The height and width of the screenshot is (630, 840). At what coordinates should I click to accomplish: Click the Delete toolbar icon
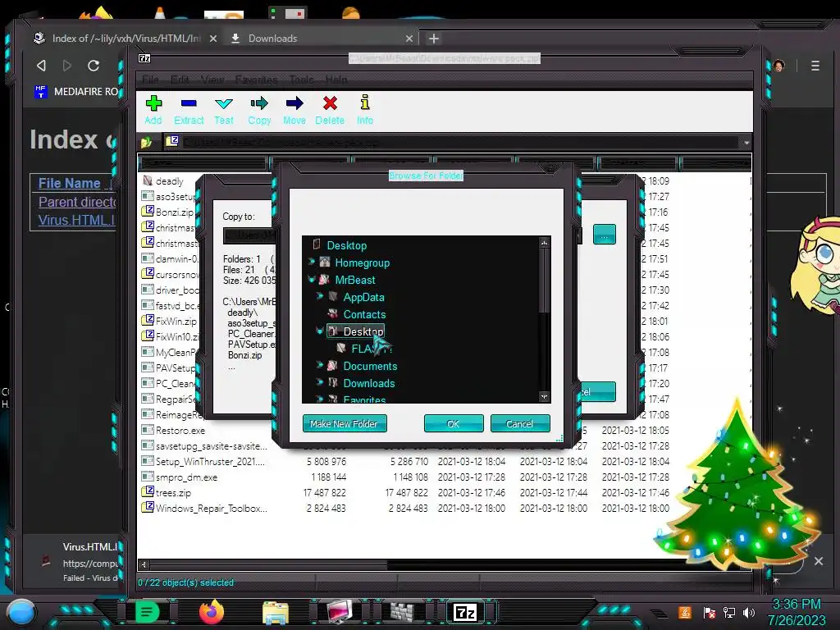(330, 111)
